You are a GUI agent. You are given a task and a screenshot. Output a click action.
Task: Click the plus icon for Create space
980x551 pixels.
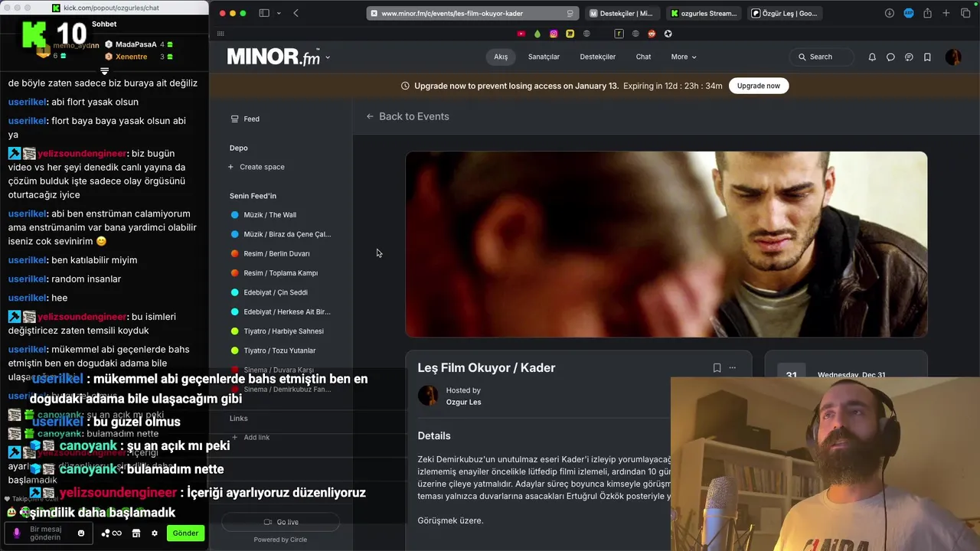[x=231, y=167]
